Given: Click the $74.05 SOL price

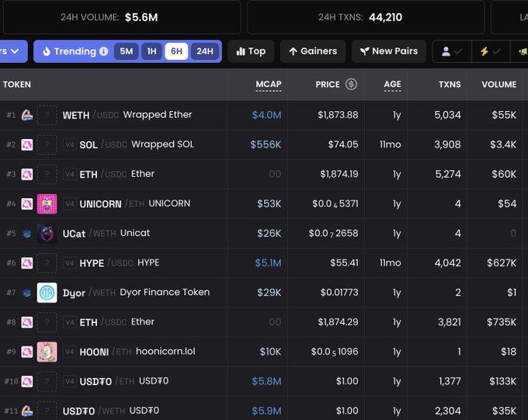Looking at the screenshot, I should (343, 145).
